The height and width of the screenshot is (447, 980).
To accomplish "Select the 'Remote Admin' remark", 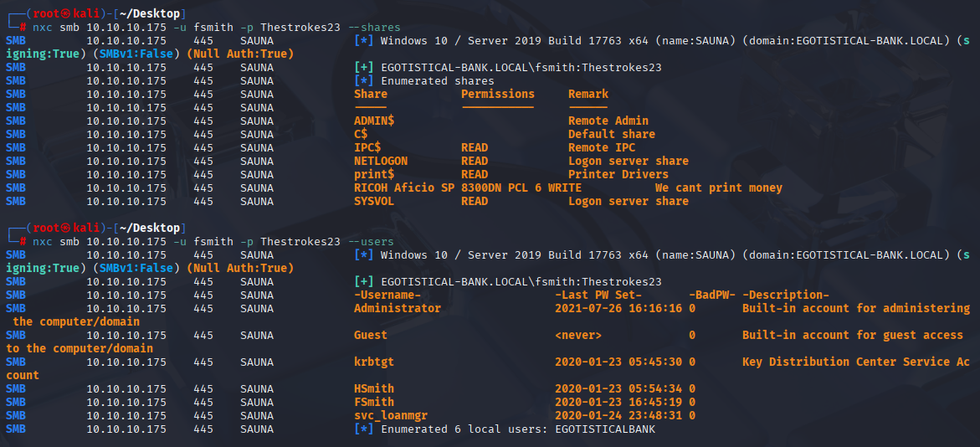I will coord(608,121).
